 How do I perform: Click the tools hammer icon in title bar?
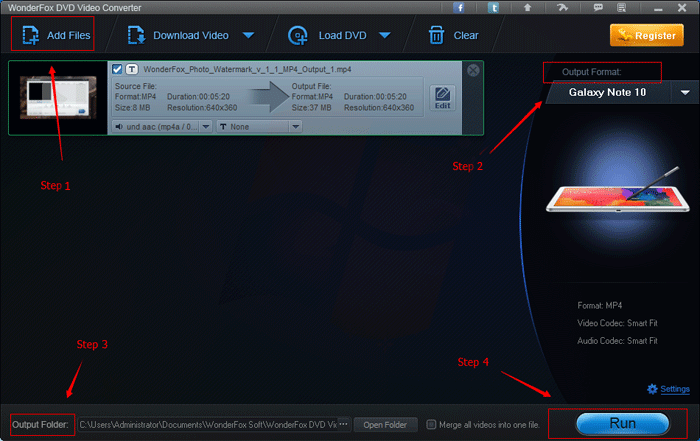(x=562, y=7)
